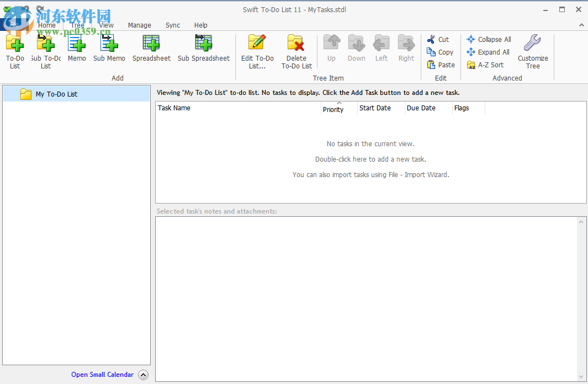588x384 pixels.
Task: Move tree item Down
Action: pyautogui.click(x=356, y=48)
